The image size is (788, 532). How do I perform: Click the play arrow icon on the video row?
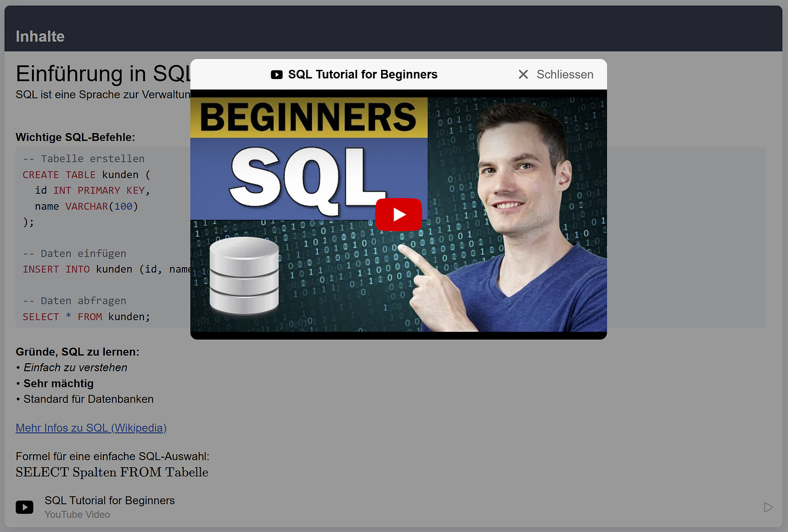[768, 507]
